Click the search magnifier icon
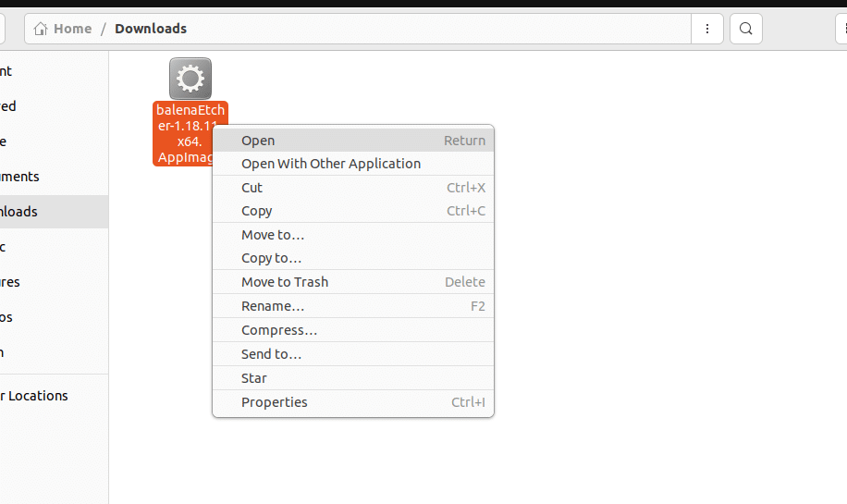 point(745,29)
